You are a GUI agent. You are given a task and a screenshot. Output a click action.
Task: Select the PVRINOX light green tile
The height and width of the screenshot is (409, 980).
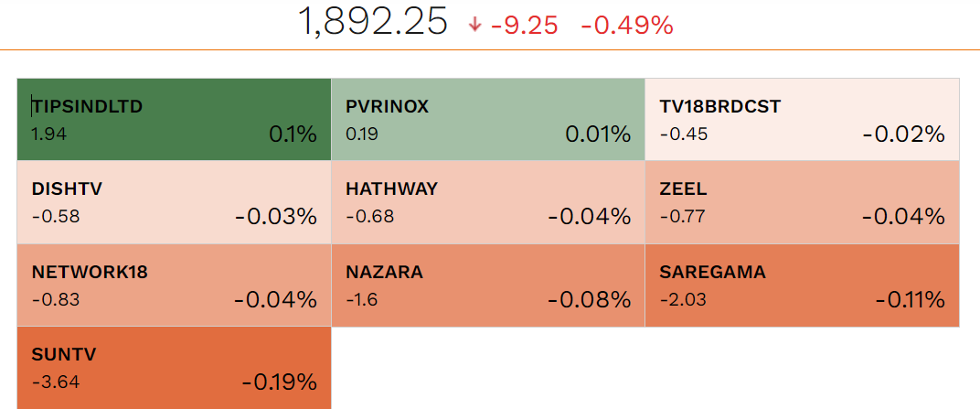click(x=488, y=120)
